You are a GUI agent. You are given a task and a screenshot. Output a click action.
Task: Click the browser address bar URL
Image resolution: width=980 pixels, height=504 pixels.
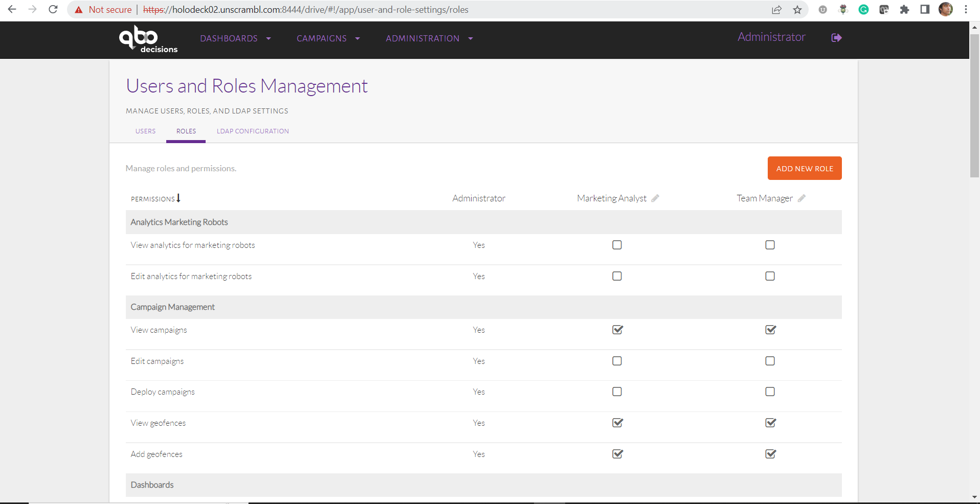(x=306, y=10)
